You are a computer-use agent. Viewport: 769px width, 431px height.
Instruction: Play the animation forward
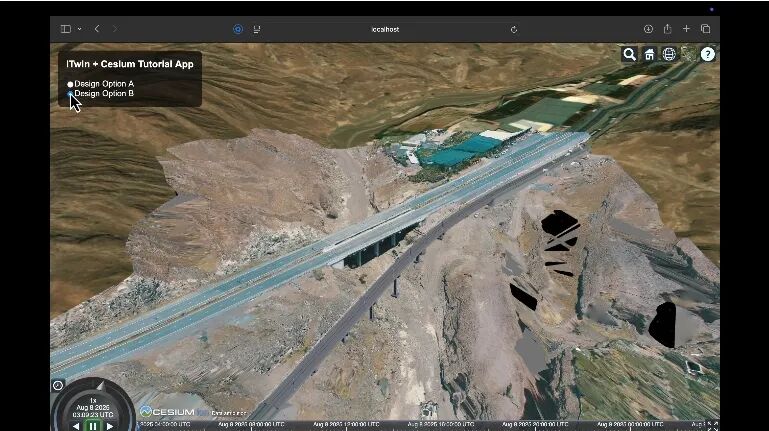tap(110, 427)
